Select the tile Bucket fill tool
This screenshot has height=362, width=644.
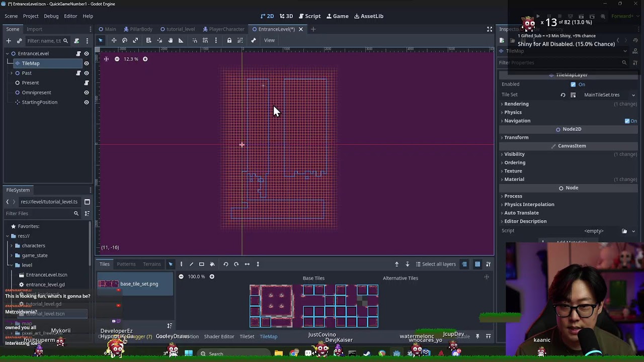(x=212, y=264)
